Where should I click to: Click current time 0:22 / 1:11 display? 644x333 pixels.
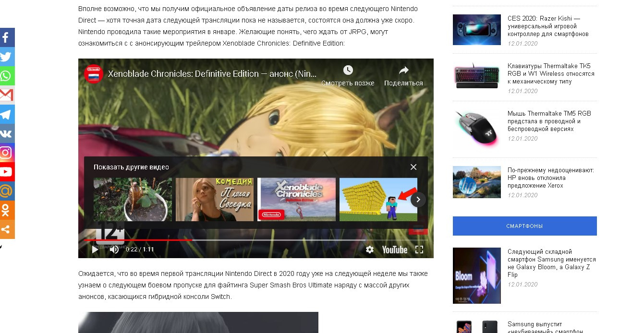click(x=140, y=250)
